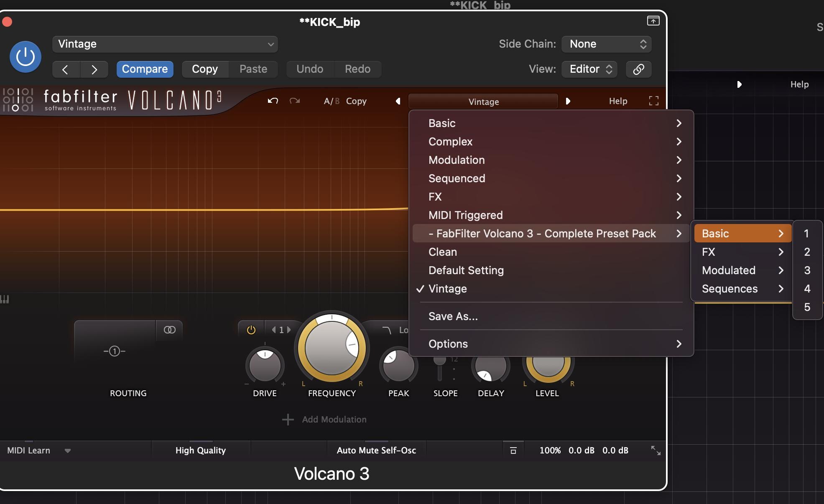Expand the Options submenu
Viewport: 824px width, 504px height.
tap(551, 344)
